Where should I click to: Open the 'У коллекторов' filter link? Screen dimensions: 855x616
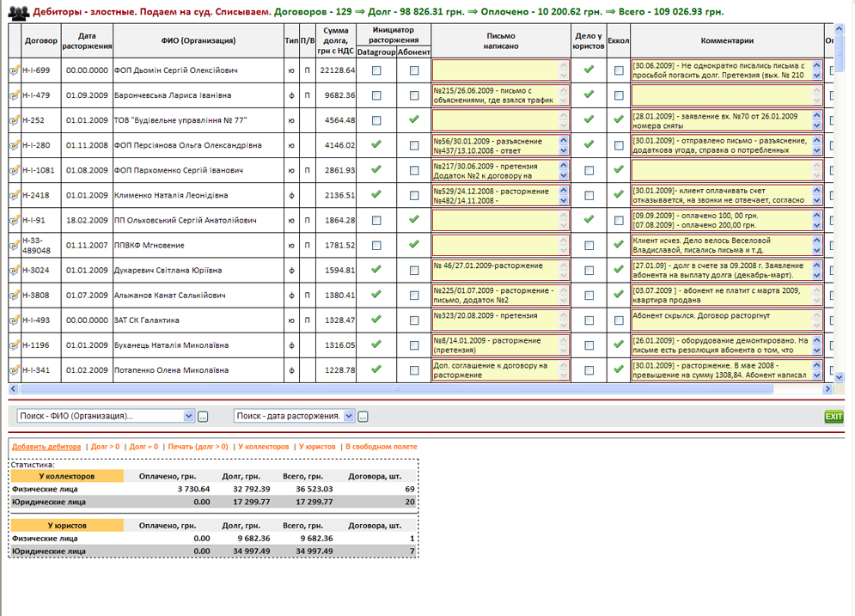click(264, 447)
